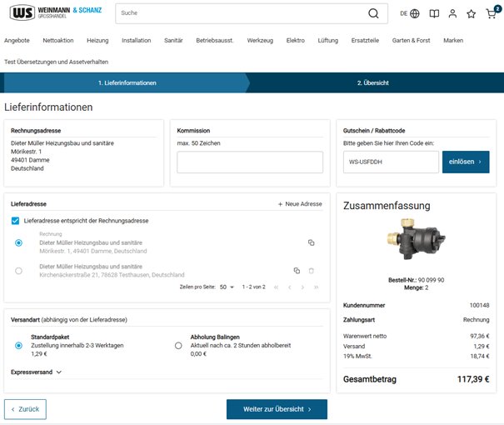Click the search magnifier icon
The height and width of the screenshot is (425, 504).
click(x=374, y=13)
